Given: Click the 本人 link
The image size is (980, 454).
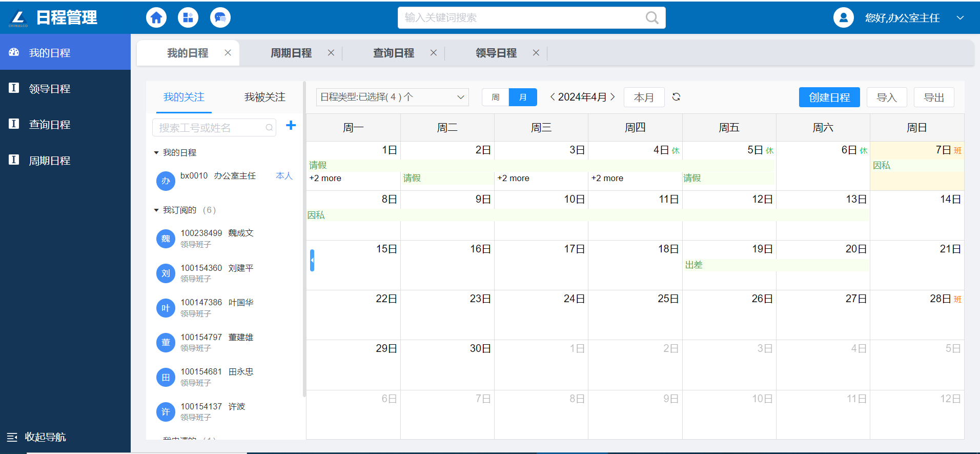Looking at the screenshot, I should (x=284, y=176).
